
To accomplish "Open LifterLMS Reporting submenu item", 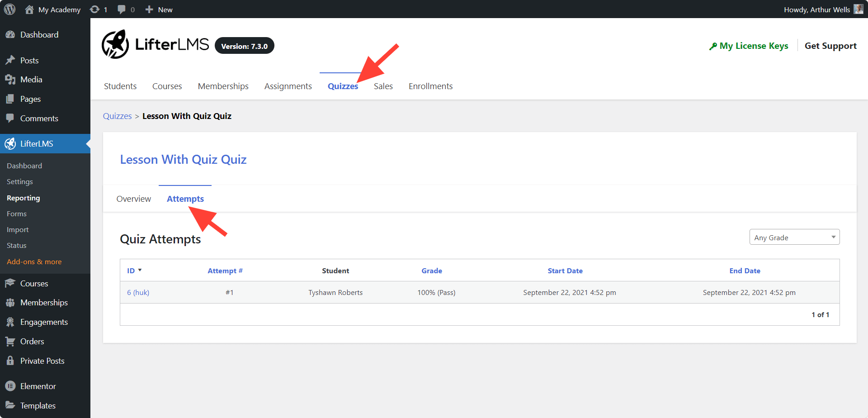I will pyautogui.click(x=24, y=198).
